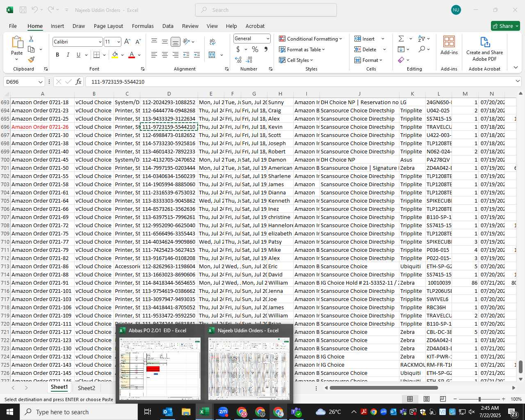The width and height of the screenshot is (525, 420).
Task: Click Borders icon in Font group
Action: click(x=96, y=55)
